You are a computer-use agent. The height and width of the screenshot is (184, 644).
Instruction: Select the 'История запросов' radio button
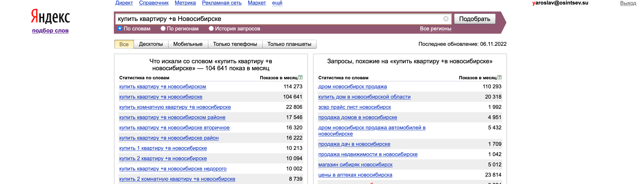click(211, 28)
